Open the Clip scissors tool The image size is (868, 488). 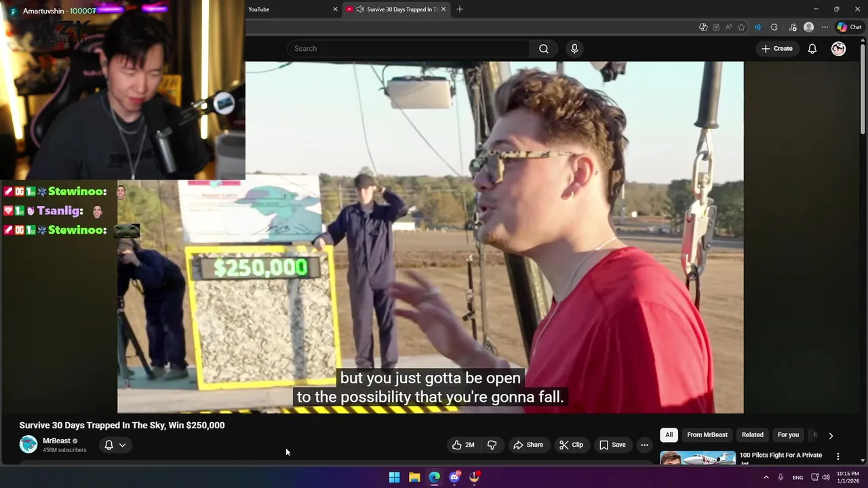click(571, 445)
